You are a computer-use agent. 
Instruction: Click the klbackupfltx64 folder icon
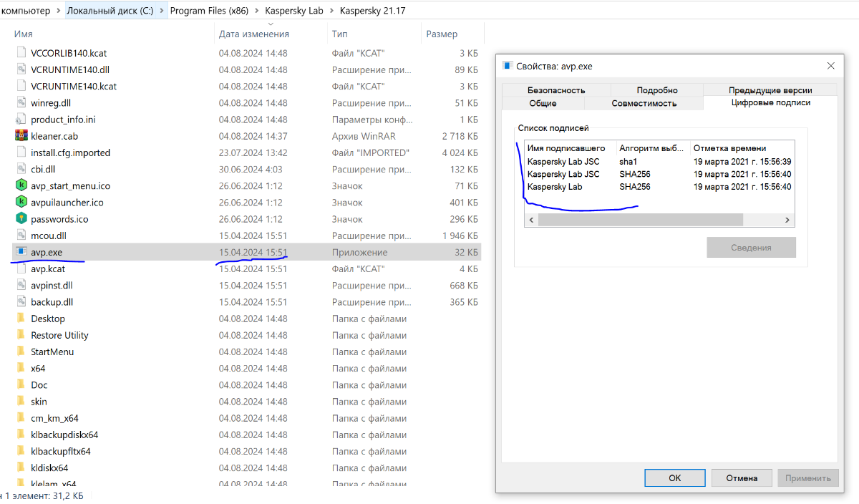click(x=21, y=451)
